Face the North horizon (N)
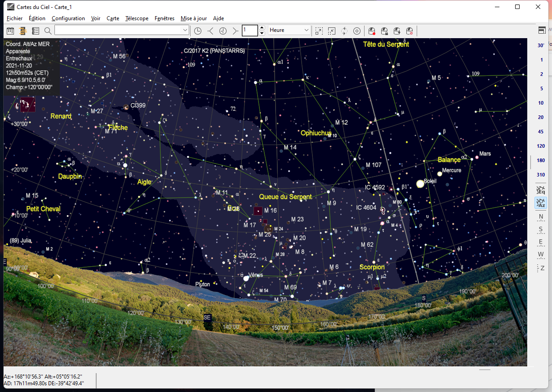Viewport: 552px width, 392px height. 541,217
